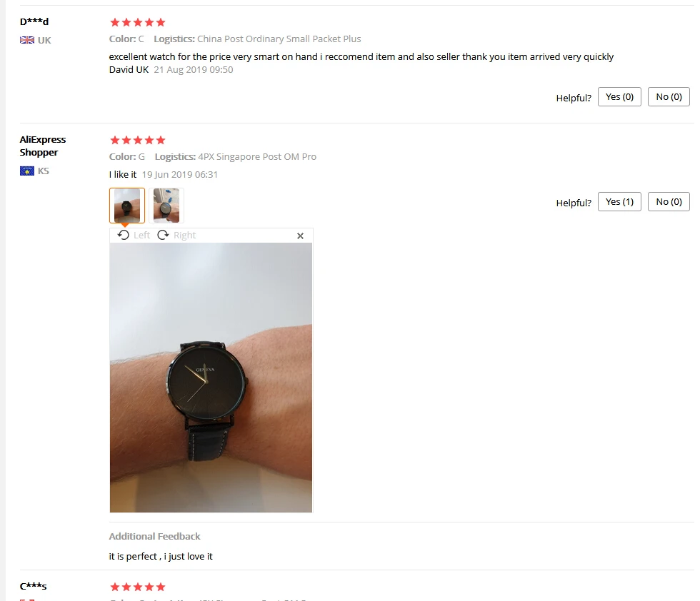
Task: Vote No (0) on the KS shopper review
Action: point(669,202)
